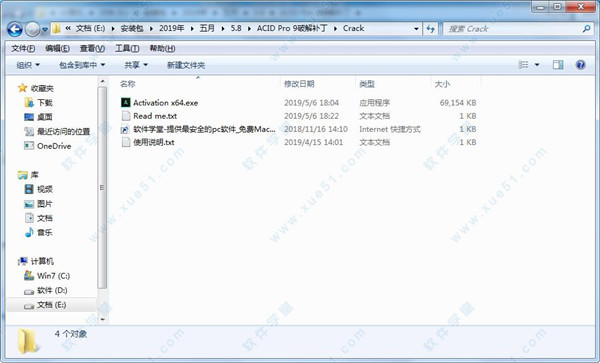Click the Read me.txt file icon
Viewport: 600px width, 363px height.
(126, 116)
